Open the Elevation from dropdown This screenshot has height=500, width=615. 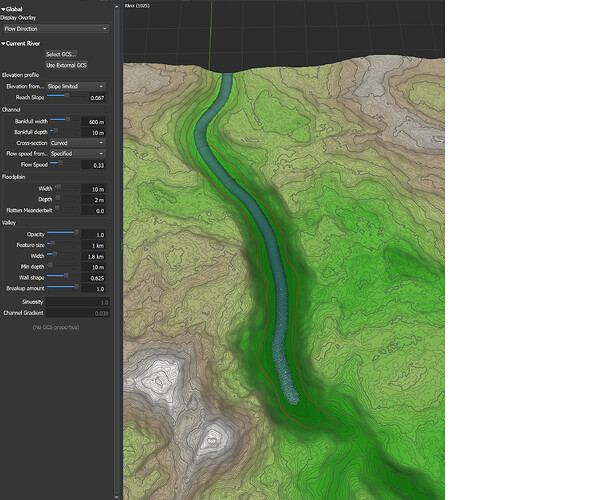[x=77, y=87]
